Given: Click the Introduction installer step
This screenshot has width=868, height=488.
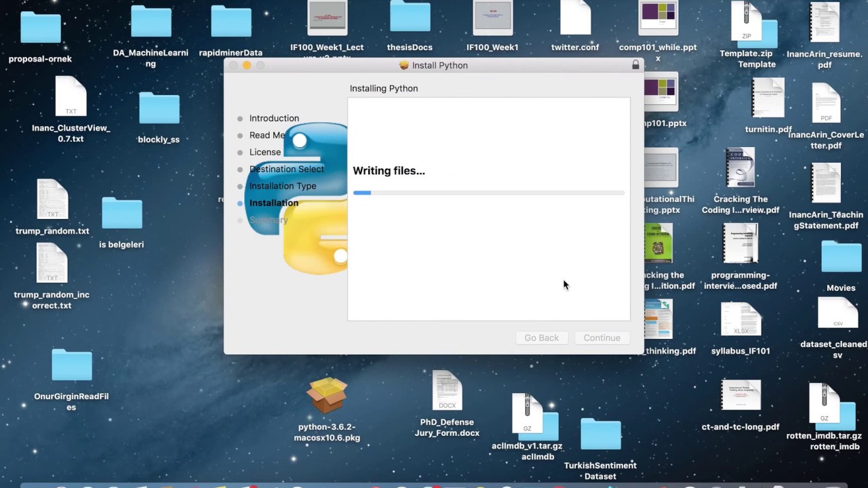Looking at the screenshot, I should [274, 118].
